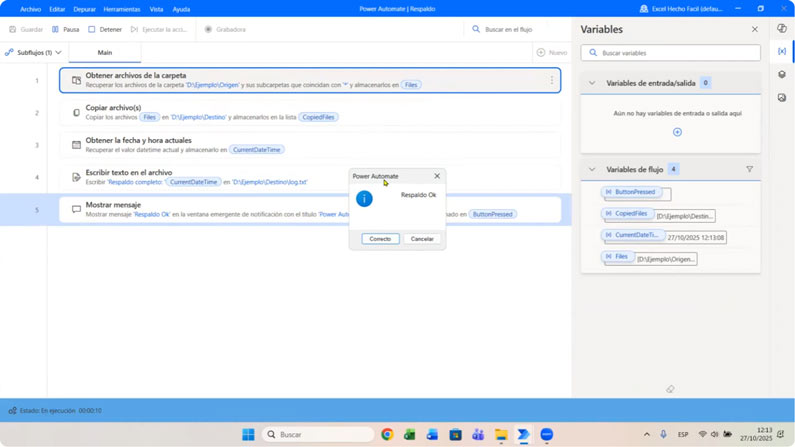Select the CurrentDateTime flow variable
The image size is (795, 447).
[x=633, y=235]
